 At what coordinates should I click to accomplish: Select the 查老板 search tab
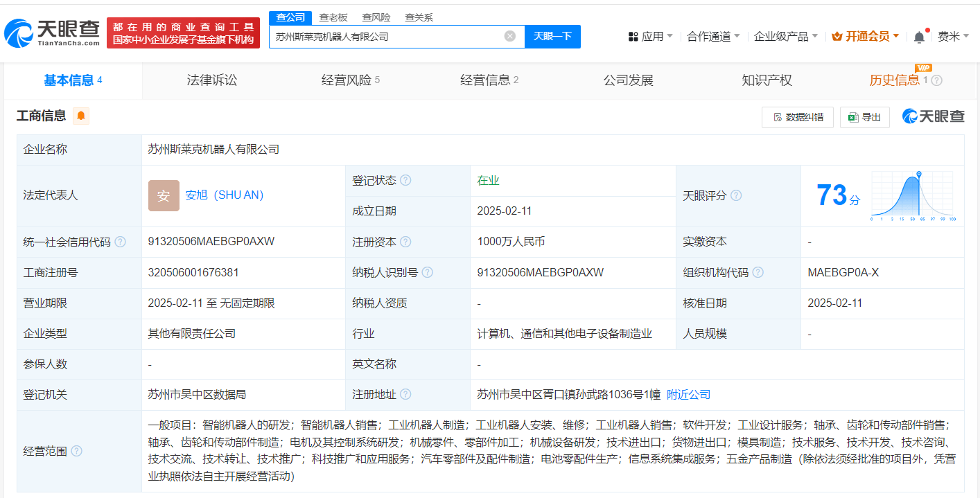(x=333, y=17)
